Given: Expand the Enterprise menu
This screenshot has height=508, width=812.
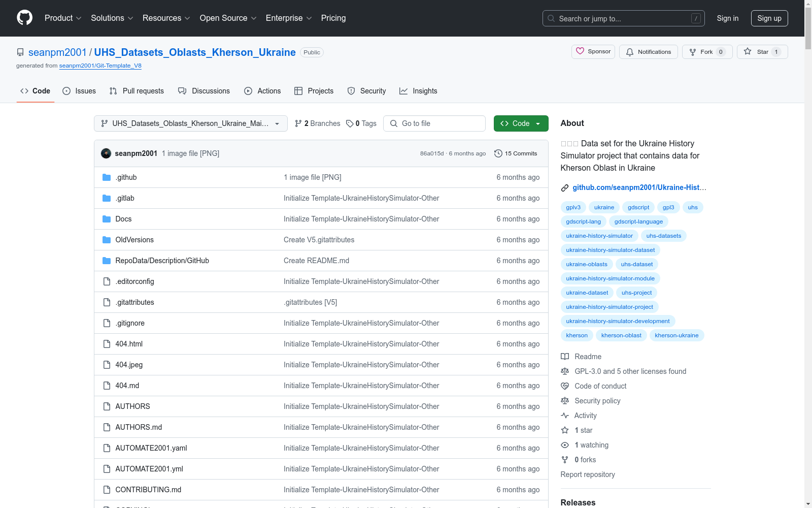Looking at the screenshot, I should pos(289,18).
